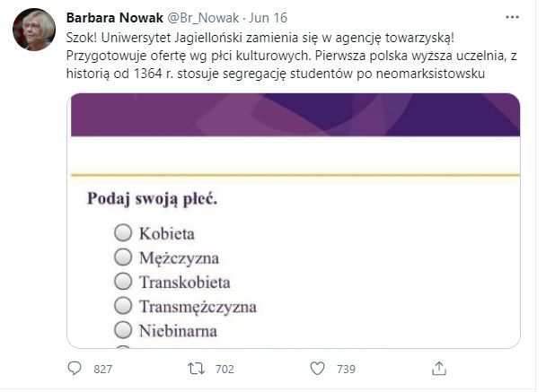
Task: Open the three-dot more options menu
Action: pos(512,17)
